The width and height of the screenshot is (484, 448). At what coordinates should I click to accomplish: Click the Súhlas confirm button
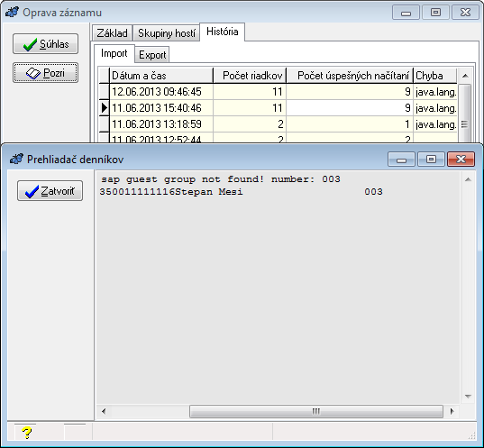coord(45,44)
